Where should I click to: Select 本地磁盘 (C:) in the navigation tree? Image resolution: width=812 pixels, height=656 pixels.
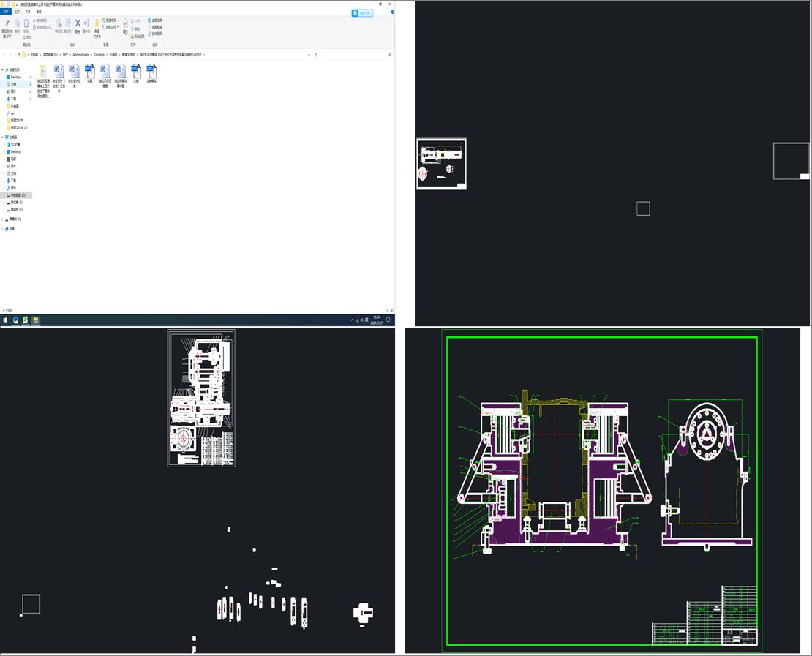click(x=18, y=195)
